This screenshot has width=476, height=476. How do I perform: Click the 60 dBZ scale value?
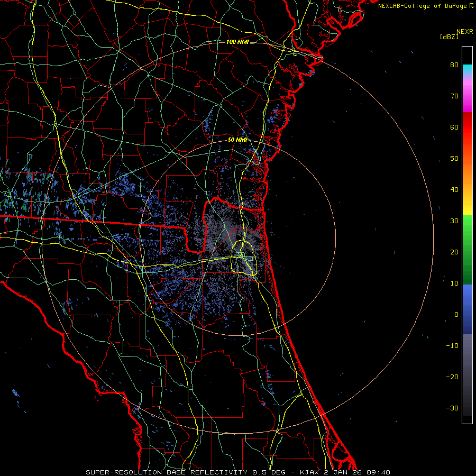[x=454, y=127]
